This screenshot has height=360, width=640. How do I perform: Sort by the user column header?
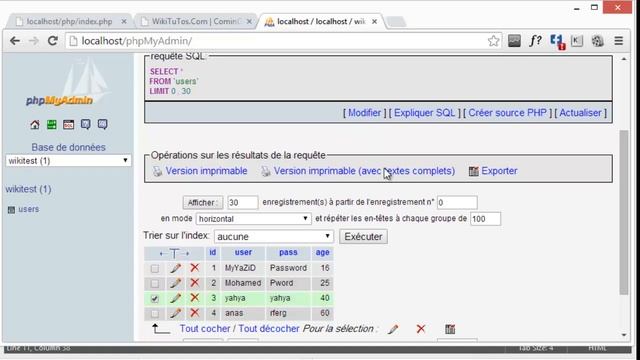(x=243, y=252)
